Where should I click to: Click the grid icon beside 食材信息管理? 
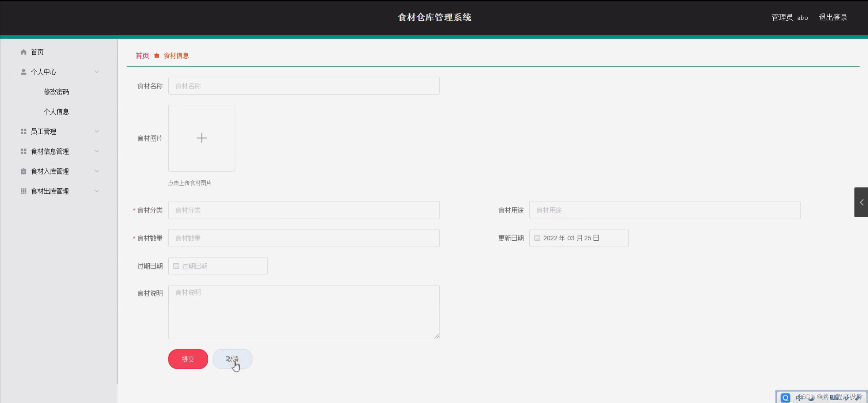23,152
